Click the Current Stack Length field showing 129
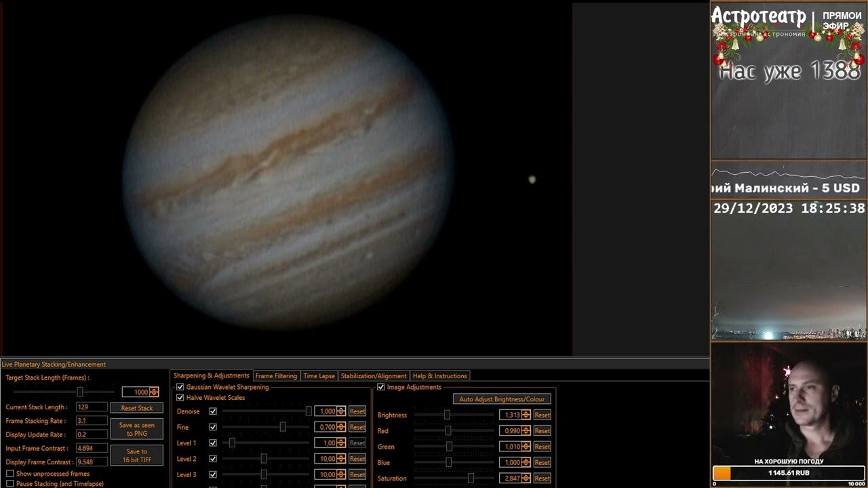 tap(92, 407)
